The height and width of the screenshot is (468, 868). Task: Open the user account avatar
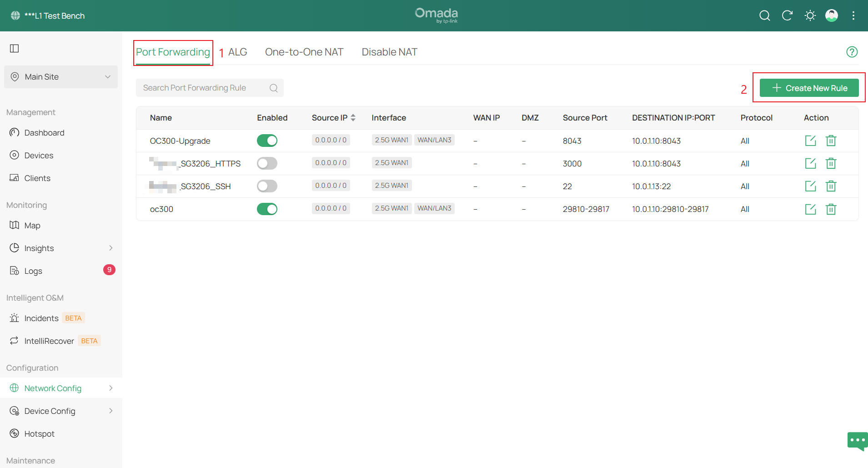tap(832, 15)
